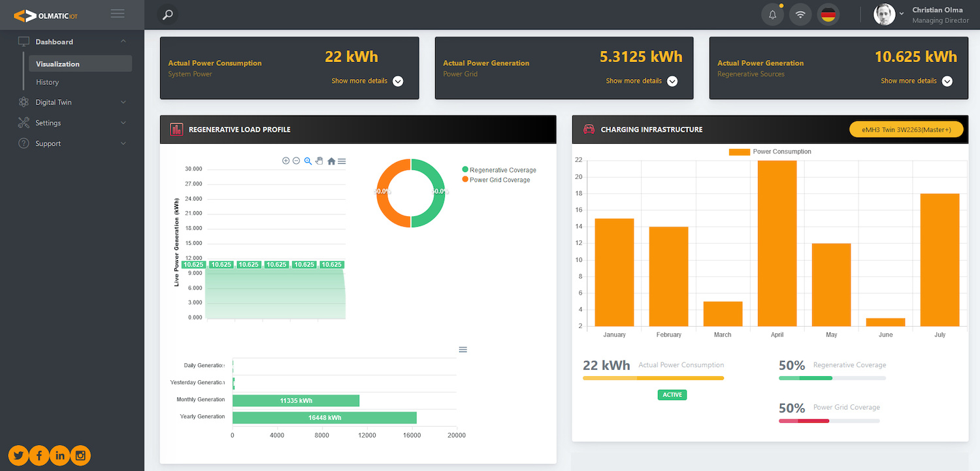Hide Power Consumption dataset in legend
Image resolution: width=980 pixels, height=471 pixels.
770,152
